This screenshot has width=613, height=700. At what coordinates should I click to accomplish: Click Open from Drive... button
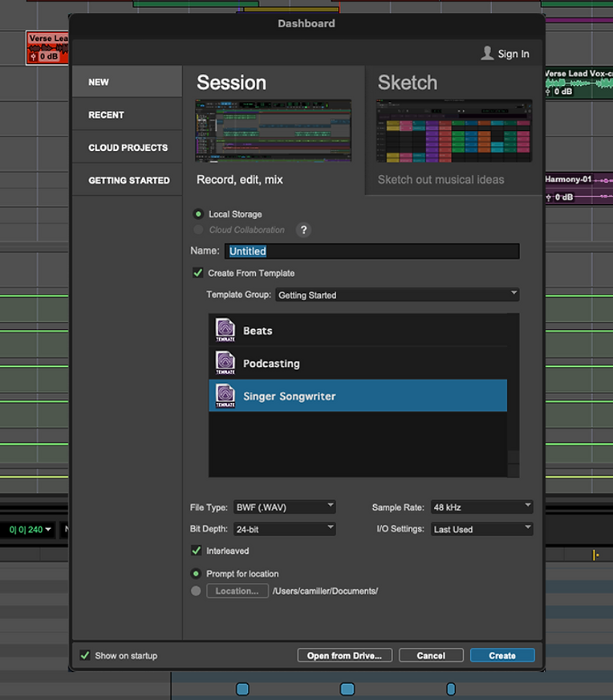pos(345,655)
